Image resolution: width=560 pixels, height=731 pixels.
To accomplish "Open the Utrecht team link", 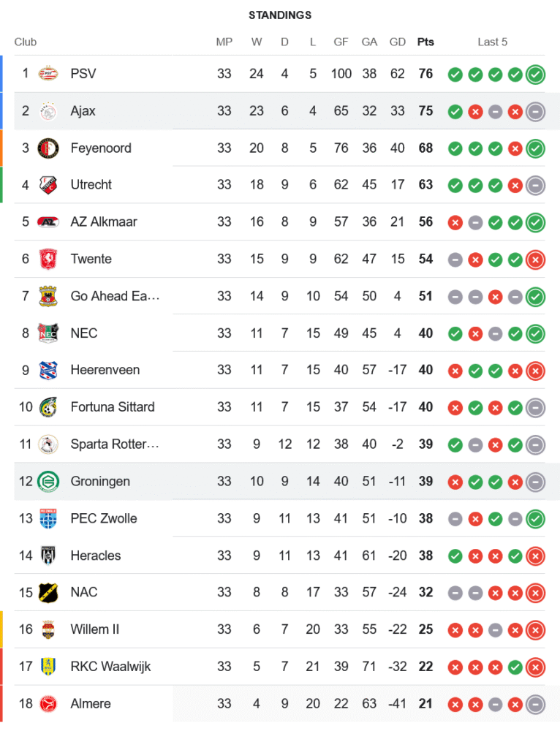I will click(91, 185).
